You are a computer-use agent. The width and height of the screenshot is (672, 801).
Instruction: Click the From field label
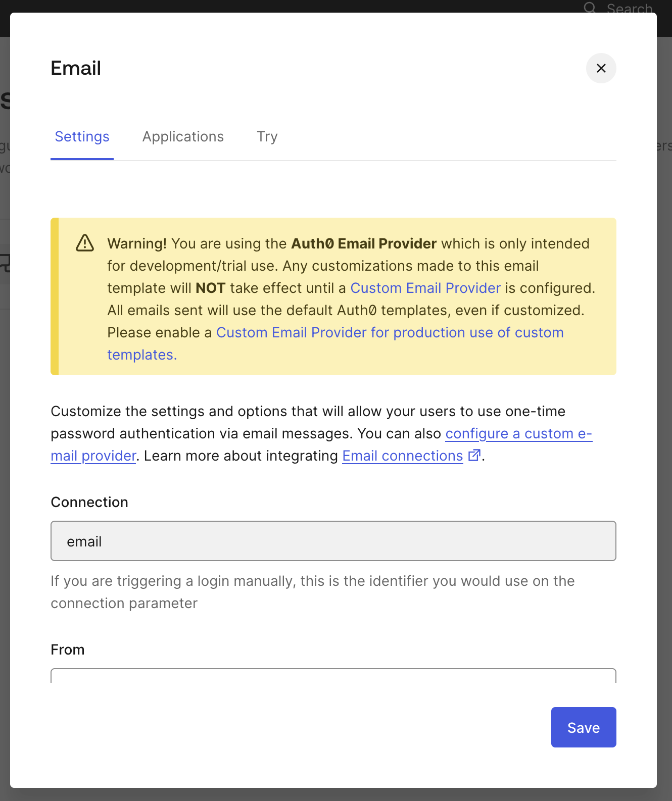click(68, 649)
